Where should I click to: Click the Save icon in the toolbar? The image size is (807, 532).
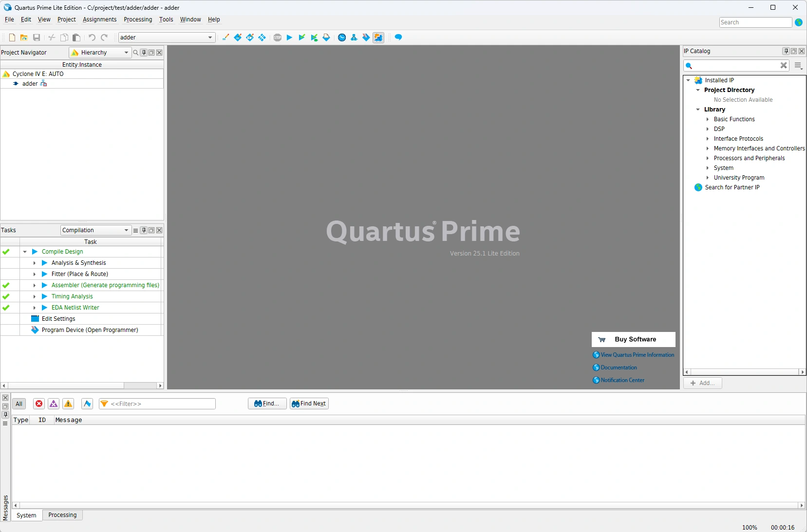37,37
